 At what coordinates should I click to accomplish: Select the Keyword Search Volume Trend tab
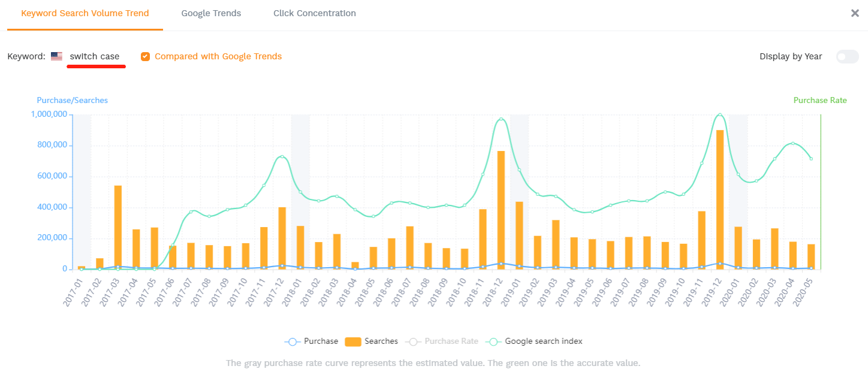pos(85,13)
